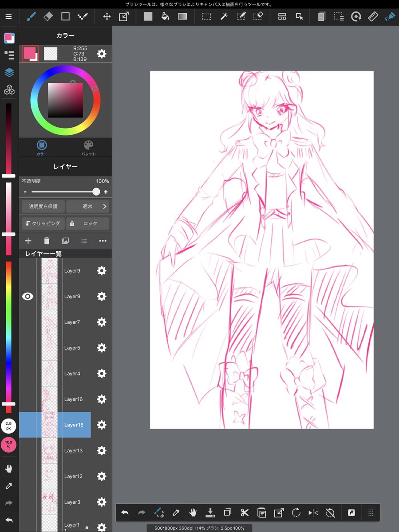399x532 pixels.
Task: Open the materials cube sidebar icon
Action: coord(9,90)
